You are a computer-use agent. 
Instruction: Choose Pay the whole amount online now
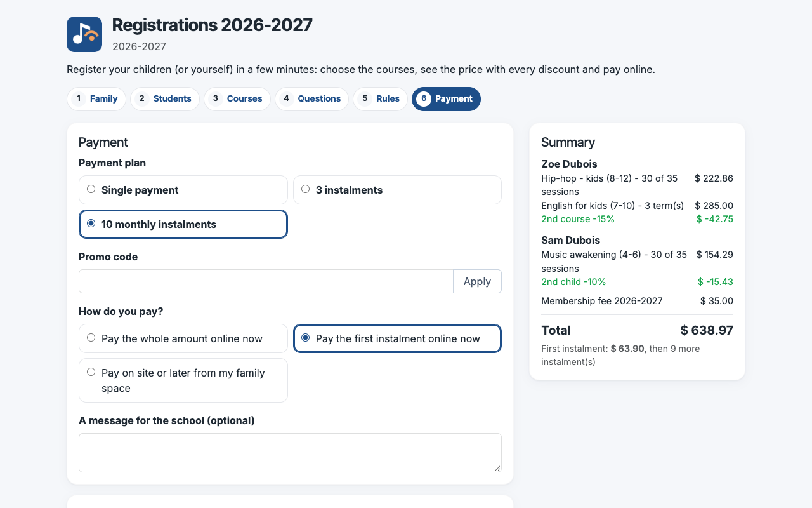(x=183, y=338)
